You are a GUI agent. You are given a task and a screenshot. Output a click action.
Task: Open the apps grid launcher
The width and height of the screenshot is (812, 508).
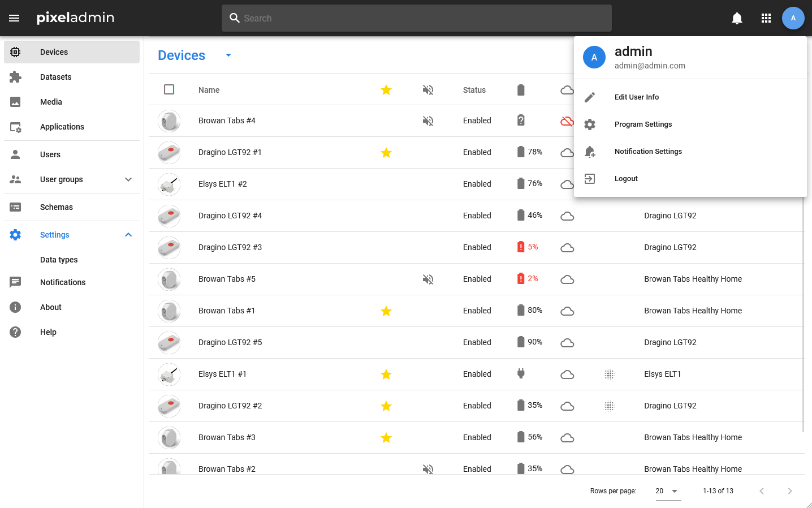point(766,18)
